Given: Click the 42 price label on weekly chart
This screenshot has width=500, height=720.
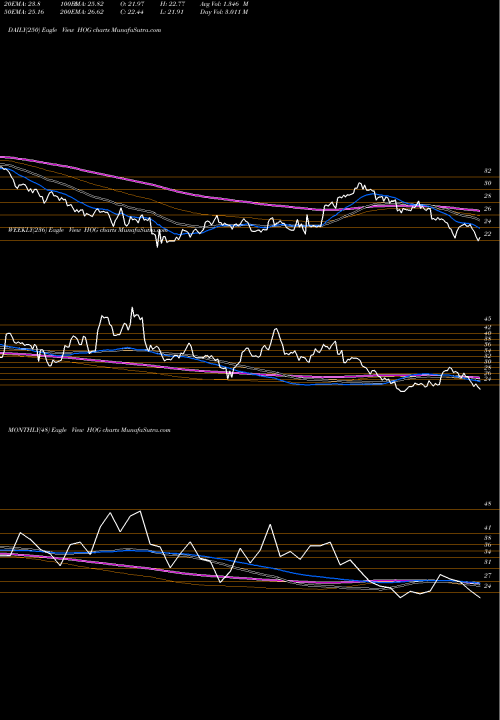Looking at the screenshot, I should pos(487,327).
